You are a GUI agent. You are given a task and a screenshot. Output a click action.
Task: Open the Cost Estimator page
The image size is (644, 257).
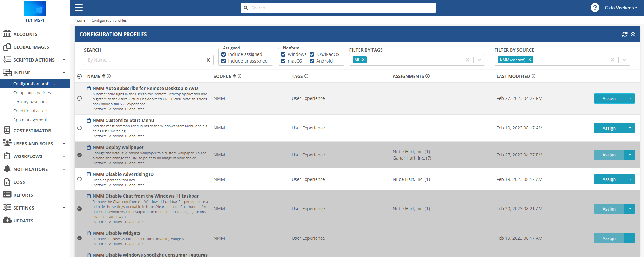click(32, 131)
